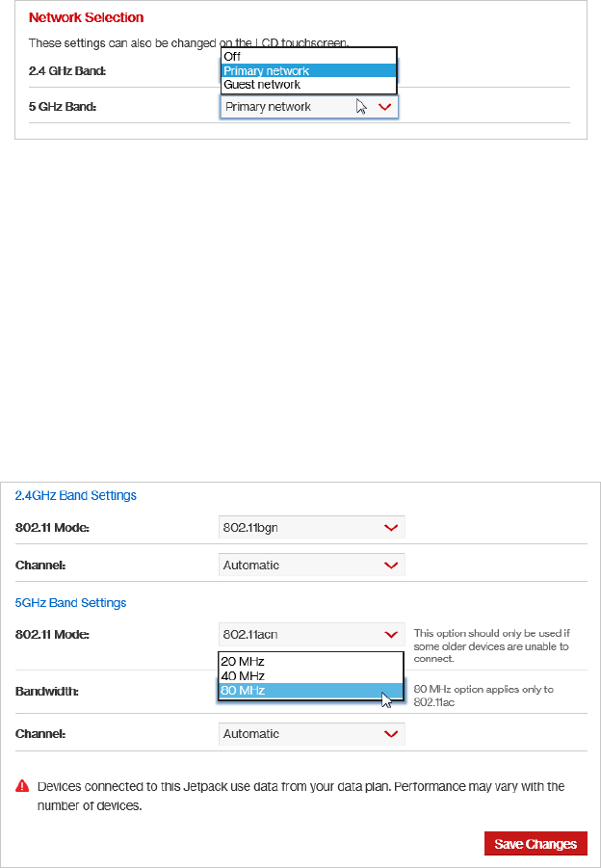Screen dimensions: 601x868
Task: Click the red chevron beside 802.11bgn
Action: pos(391,528)
